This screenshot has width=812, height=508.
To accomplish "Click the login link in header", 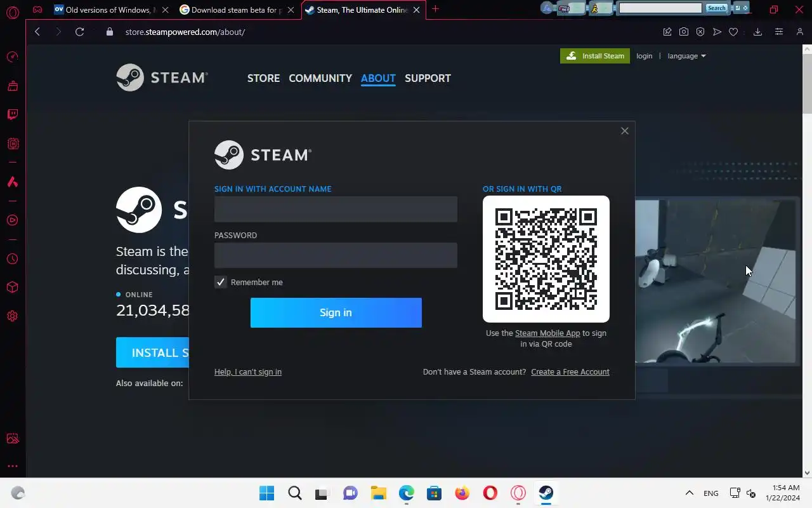I will pos(645,56).
